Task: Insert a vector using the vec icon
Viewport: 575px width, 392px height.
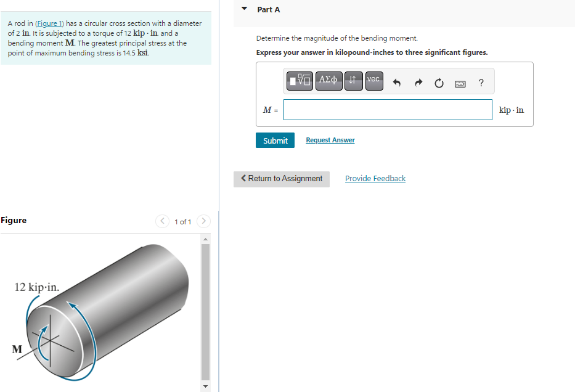Action: pyautogui.click(x=373, y=81)
